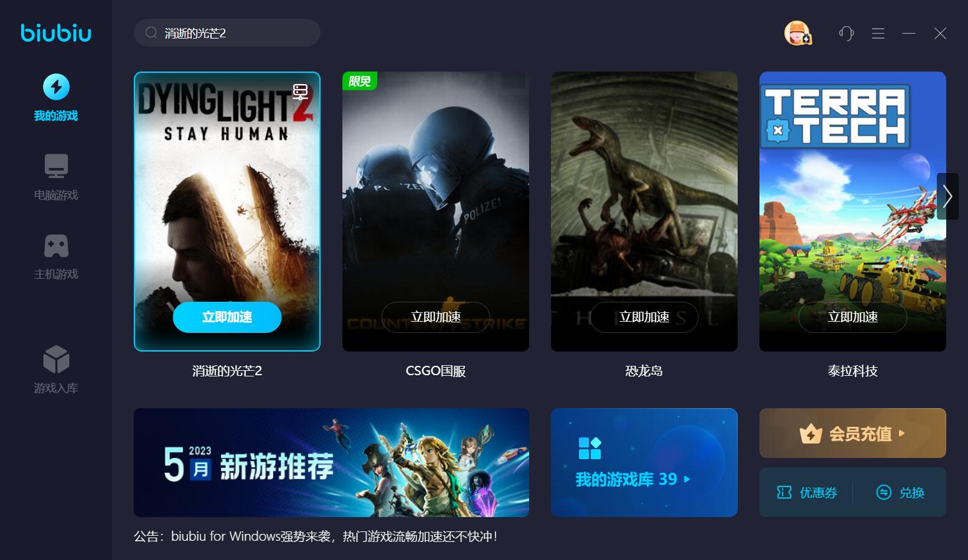The height and width of the screenshot is (560, 968).
Task: Open the hamburger menu in title bar
Action: tap(878, 33)
